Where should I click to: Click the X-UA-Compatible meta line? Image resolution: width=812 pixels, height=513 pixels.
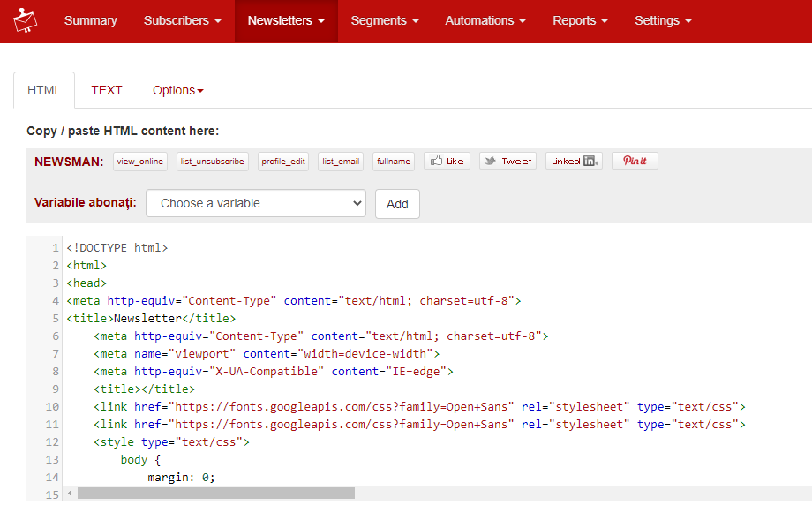click(x=274, y=371)
